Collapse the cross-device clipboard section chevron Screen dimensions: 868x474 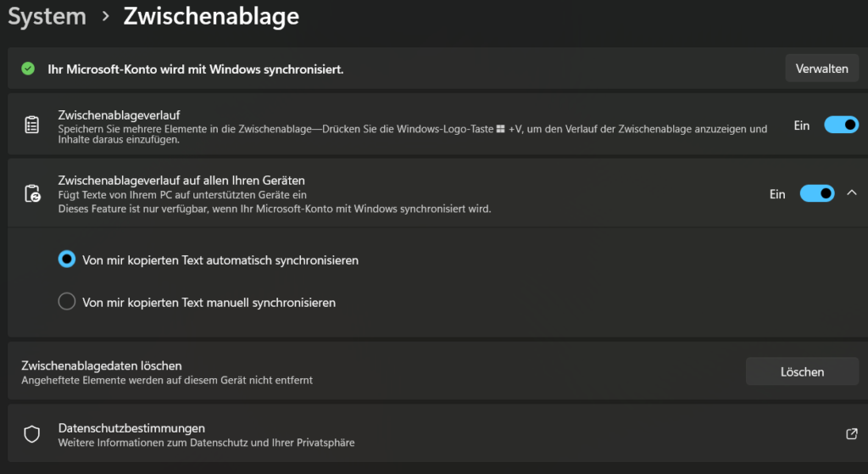pyautogui.click(x=852, y=193)
